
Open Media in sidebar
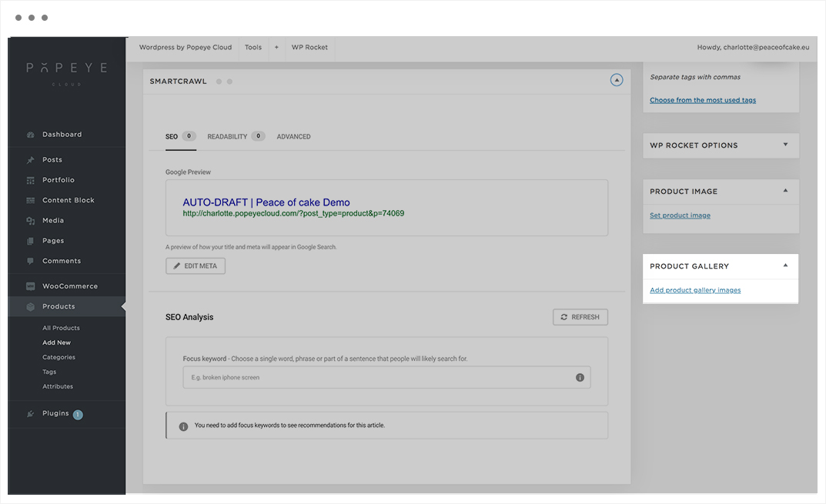53,221
